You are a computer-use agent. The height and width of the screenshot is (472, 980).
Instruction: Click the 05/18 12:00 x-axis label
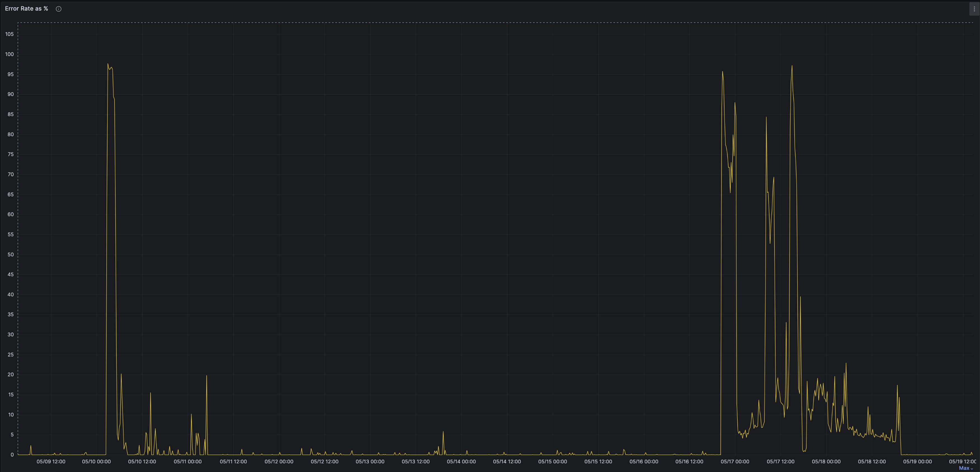click(872, 461)
